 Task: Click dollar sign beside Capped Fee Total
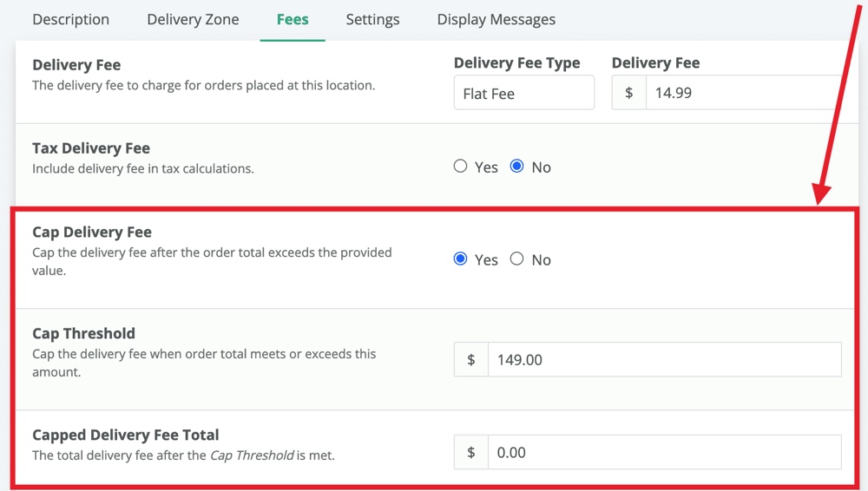tap(471, 452)
